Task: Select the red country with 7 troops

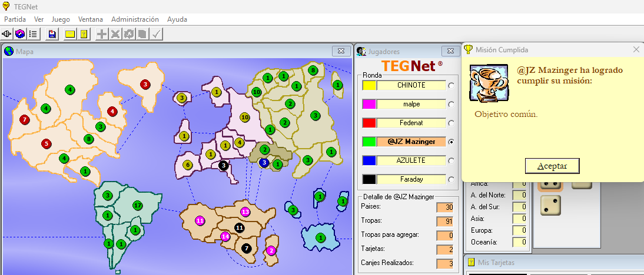Action: (25, 120)
